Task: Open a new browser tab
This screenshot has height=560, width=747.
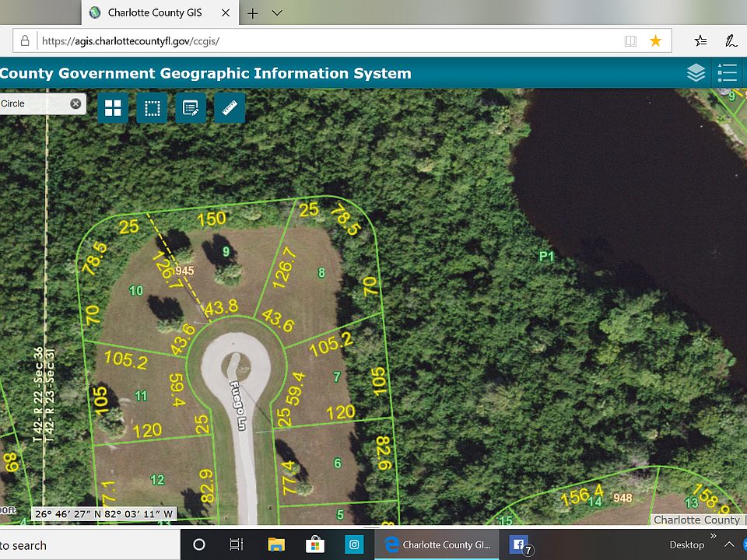Action: click(252, 12)
